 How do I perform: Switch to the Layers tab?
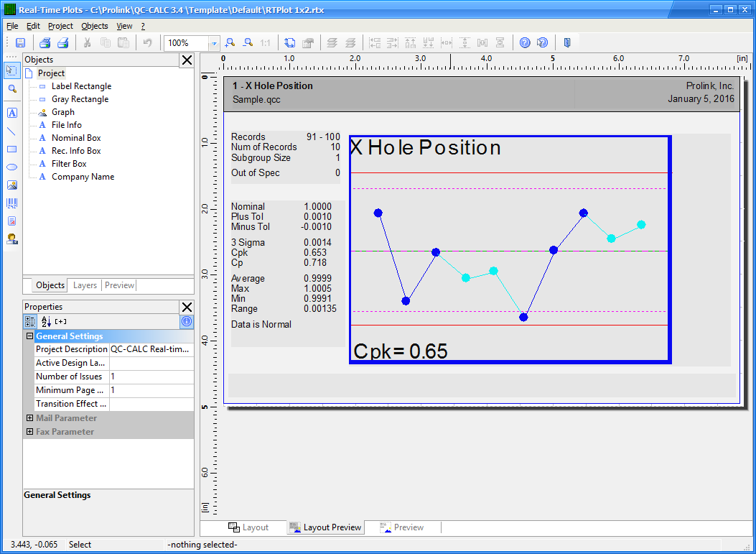pyautogui.click(x=84, y=285)
